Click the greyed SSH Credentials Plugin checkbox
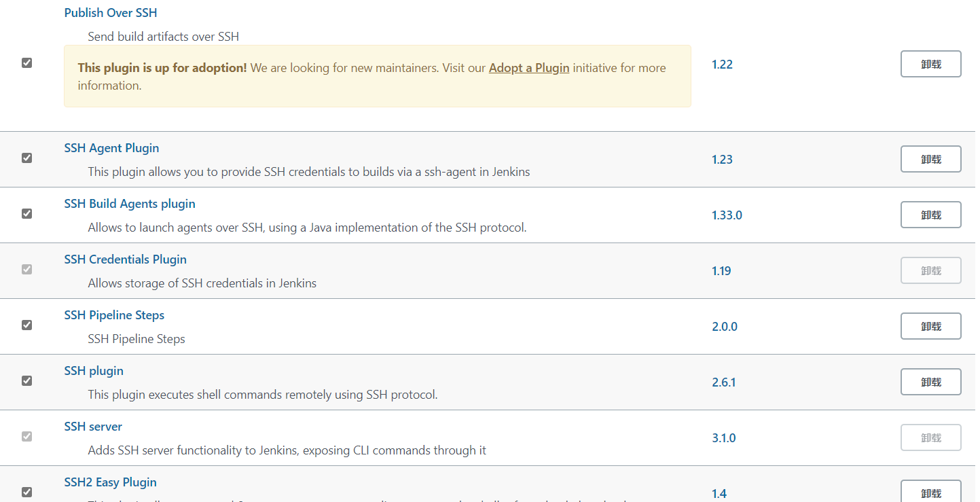The image size is (980, 502). 26,270
